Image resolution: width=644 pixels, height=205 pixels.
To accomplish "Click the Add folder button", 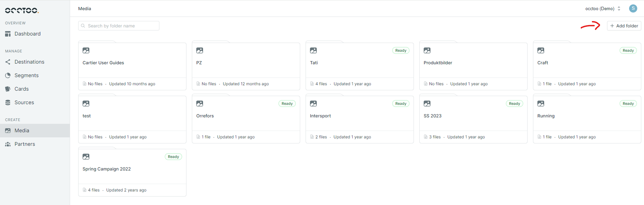I will [624, 26].
